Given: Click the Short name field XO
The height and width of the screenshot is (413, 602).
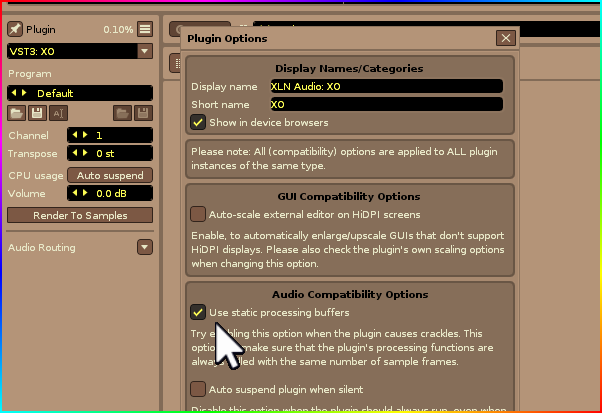Looking at the screenshot, I should coord(387,104).
